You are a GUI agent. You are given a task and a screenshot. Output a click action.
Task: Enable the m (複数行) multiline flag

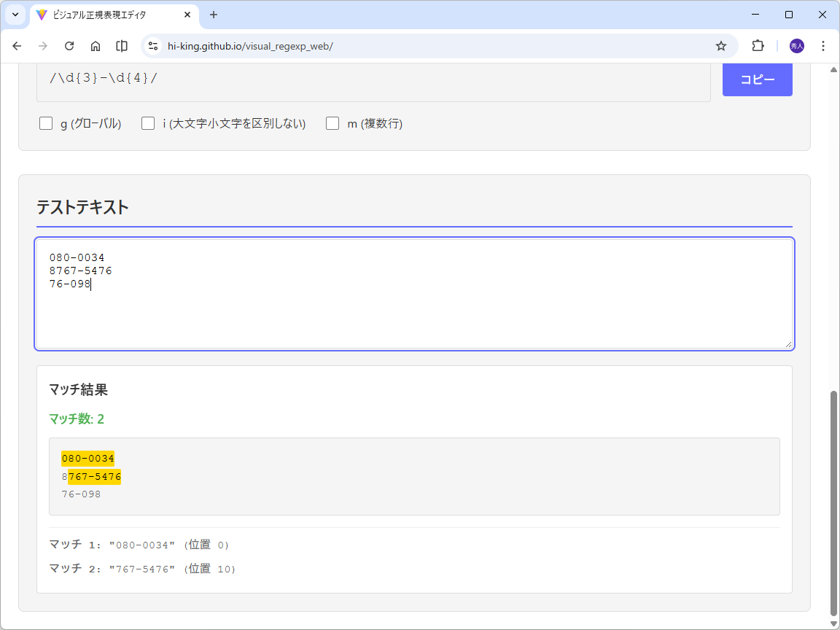[332, 122]
